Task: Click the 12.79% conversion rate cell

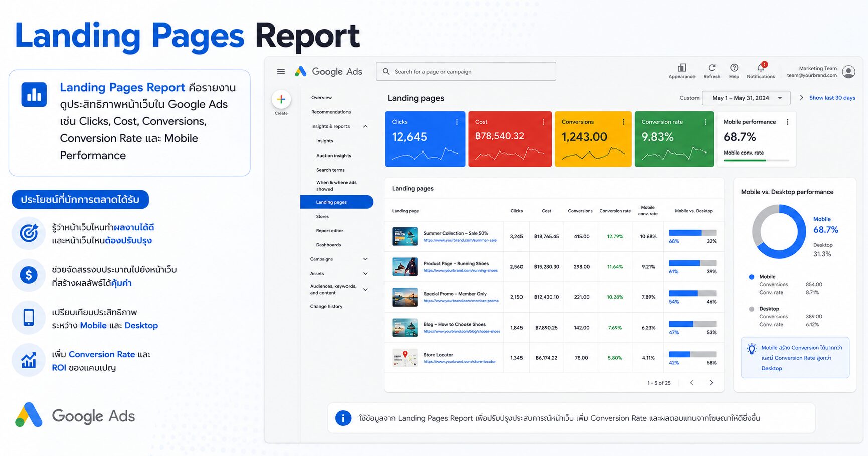Action: pos(615,236)
